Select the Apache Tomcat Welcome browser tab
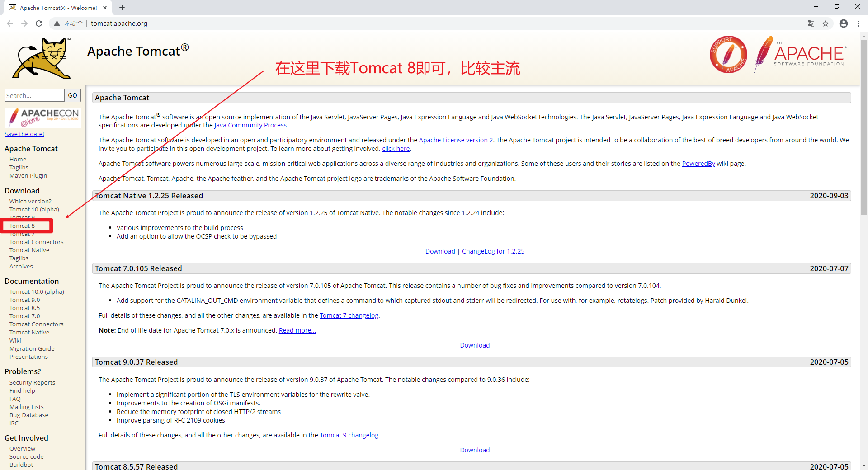This screenshot has height=470, width=868. 57,8
